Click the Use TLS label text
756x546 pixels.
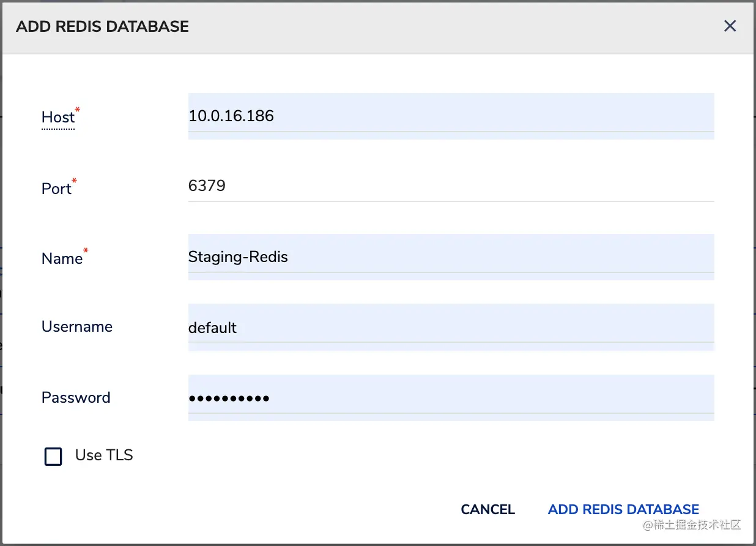[104, 455]
